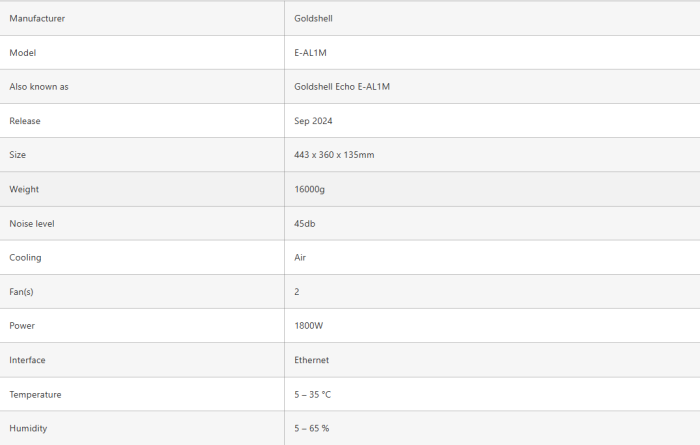Click the Release row label

pos(25,121)
